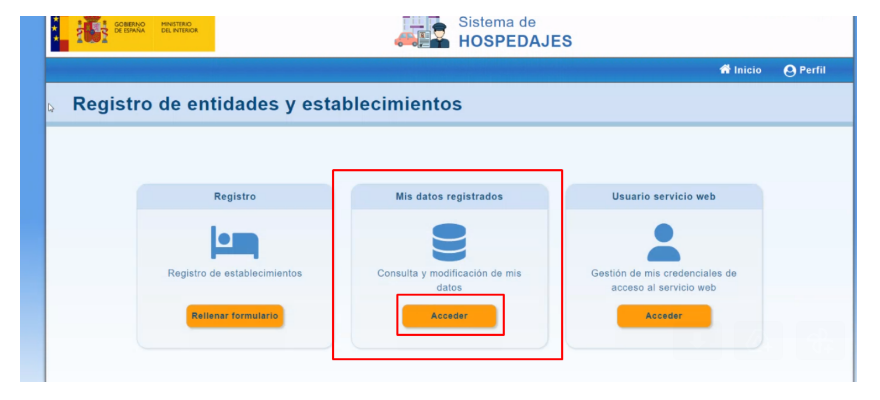Viewport: 880px width, 400px height.
Task: Click the Registro de establecimientos description text
Action: tap(235, 272)
